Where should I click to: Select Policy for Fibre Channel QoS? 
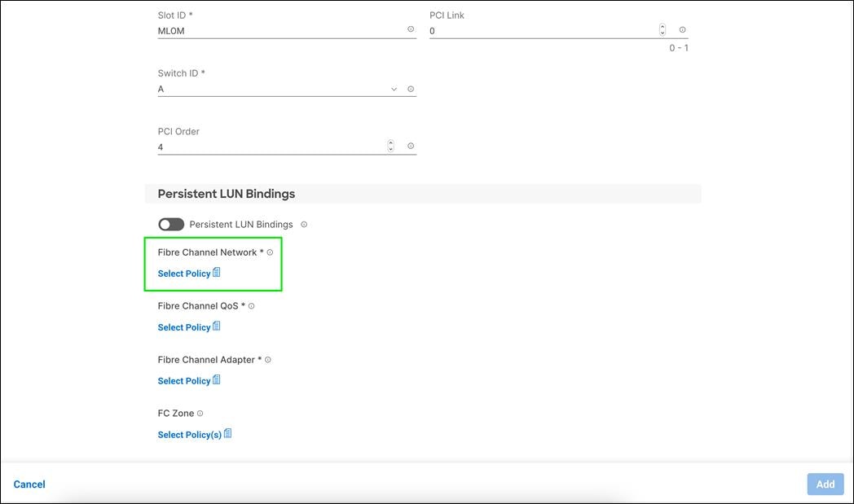184,327
